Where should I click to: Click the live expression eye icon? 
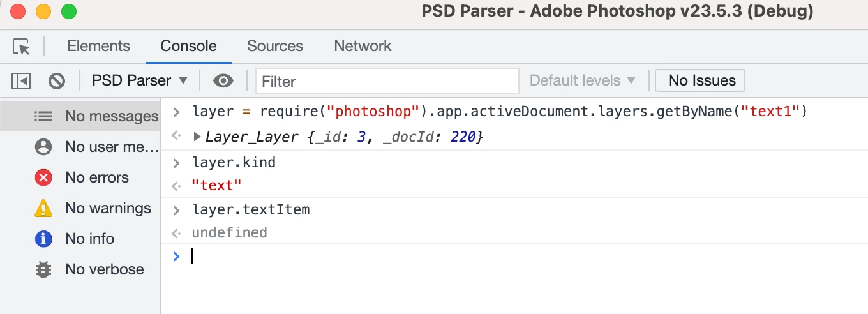click(223, 81)
